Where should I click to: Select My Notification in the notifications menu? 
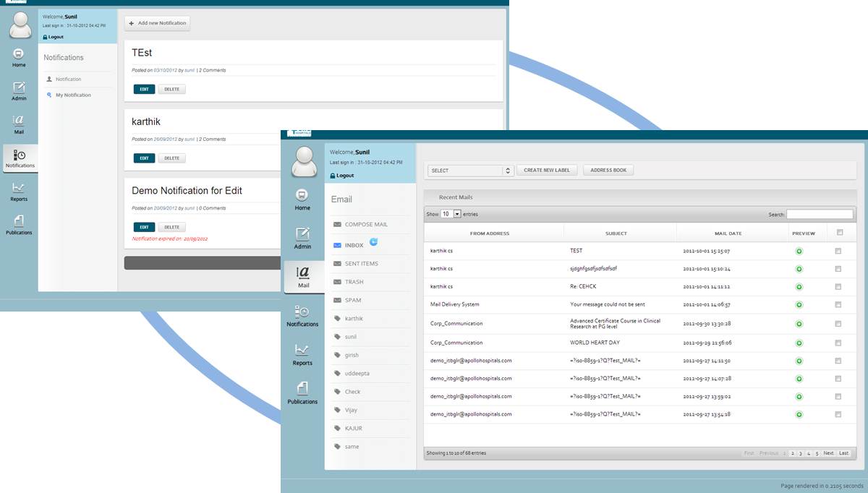click(x=73, y=95)
